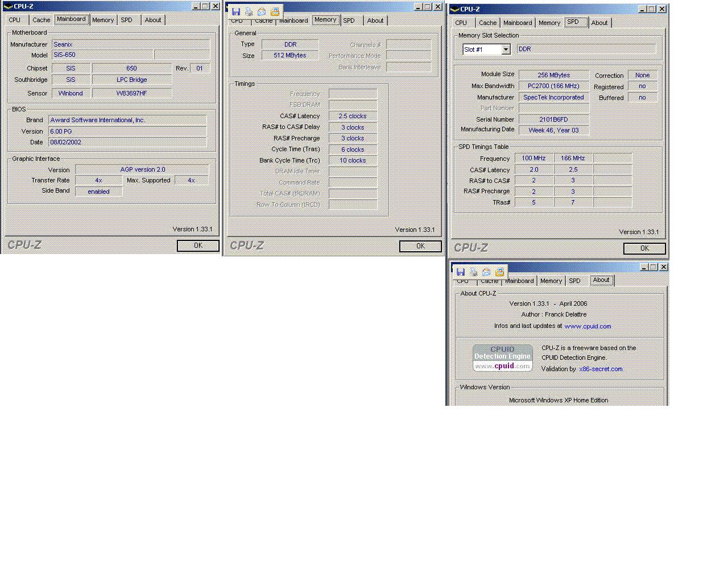This screenshot has width=728, height=582.
Task: Click Bank Cycle Time value 10 clocks
Action: pyautogui.click(x=353, y=160)
